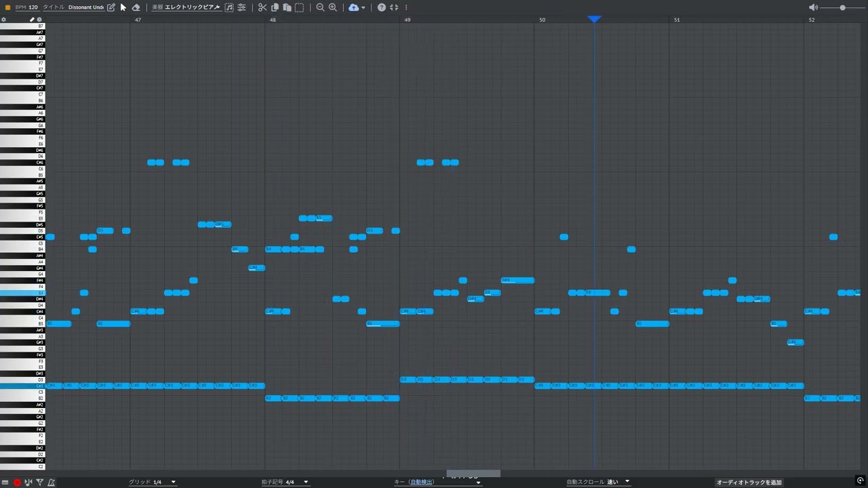This screenshot has width=868, height=488.
Task: Select the G3 note near measure 52
Action: (795, 342)
